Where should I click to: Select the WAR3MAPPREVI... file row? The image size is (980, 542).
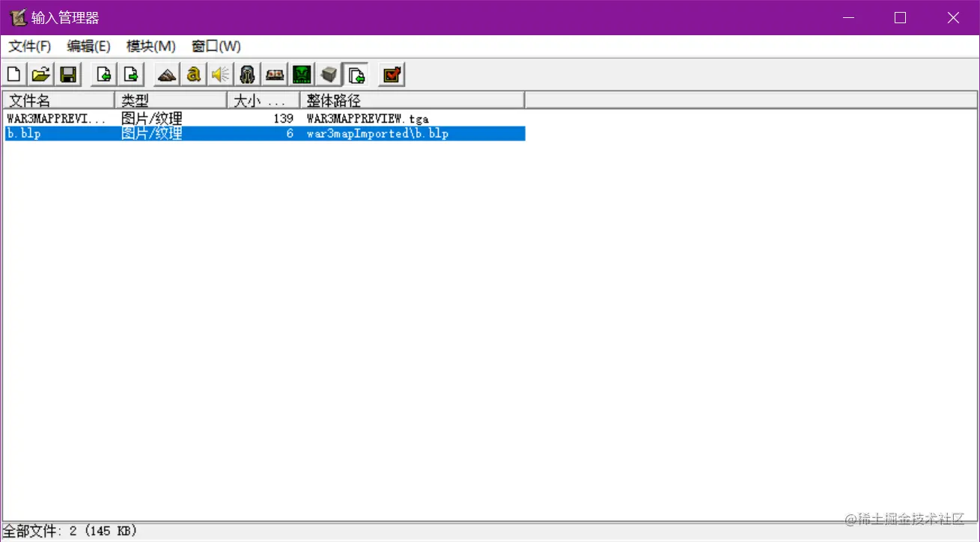pos(264,118)
